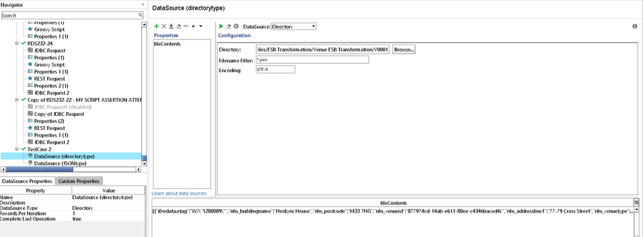Click the Value column header
The height and width of the screenshot is (237, 644).
click(x=108, y=190)
